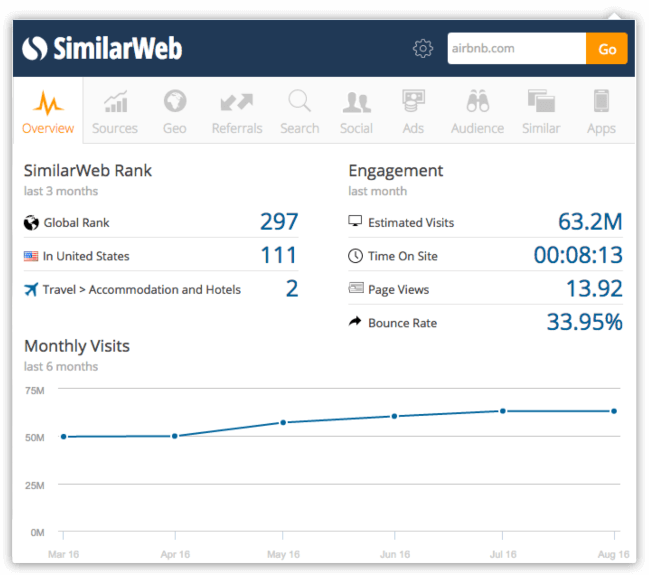Screen dimensions: 649x575
Task: Click the Aug 16 point on chart
Action: click(x=613, y=411)
